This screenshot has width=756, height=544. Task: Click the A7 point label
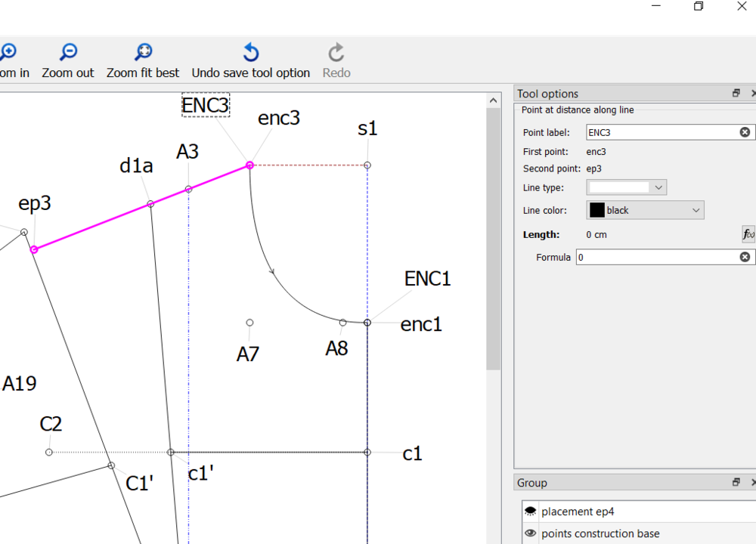tap(247, 354)
